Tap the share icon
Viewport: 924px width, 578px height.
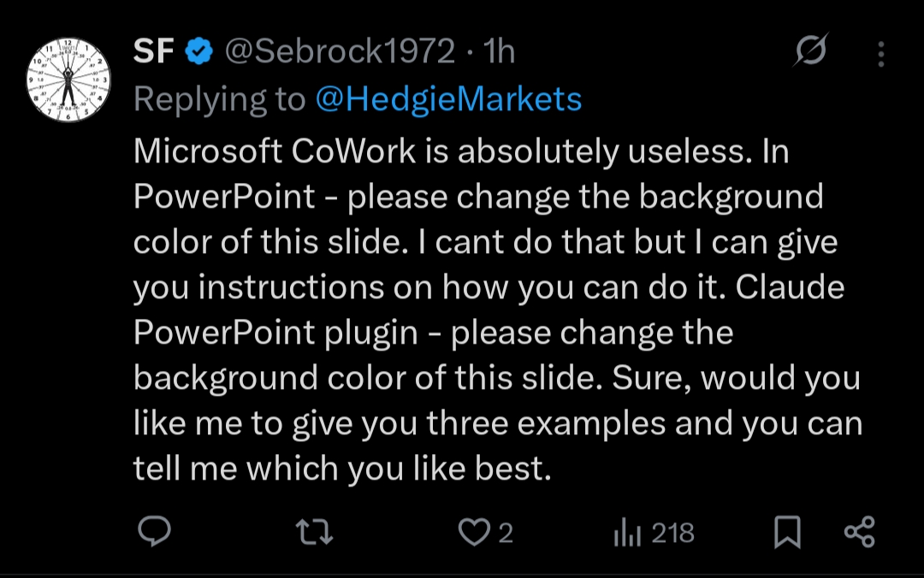pyautogui.click(x=859, y=533)
